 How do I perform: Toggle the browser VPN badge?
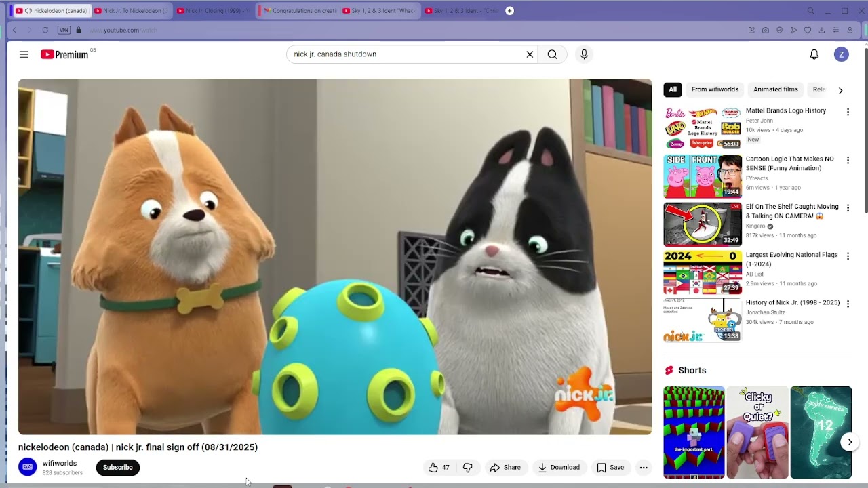(64, 30)
